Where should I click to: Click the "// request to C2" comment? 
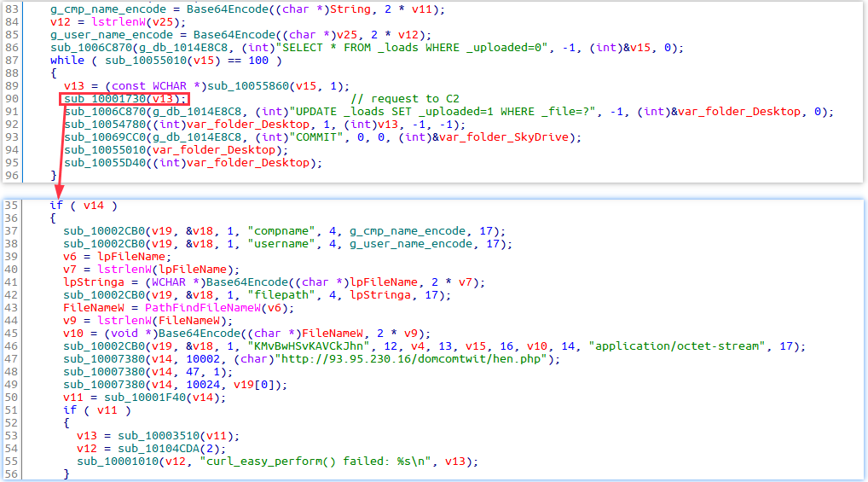tap(405, 99)
